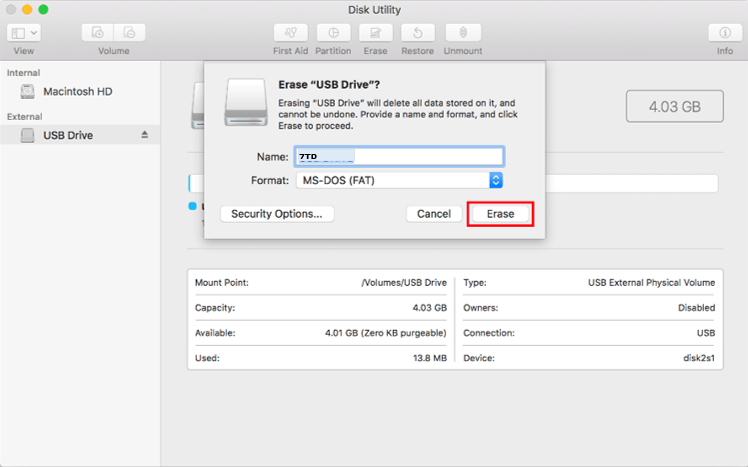Click the Erase toolbar icon
Image resolution: width=748 pixels, height=467 pixels.
(x=375, y=33)
